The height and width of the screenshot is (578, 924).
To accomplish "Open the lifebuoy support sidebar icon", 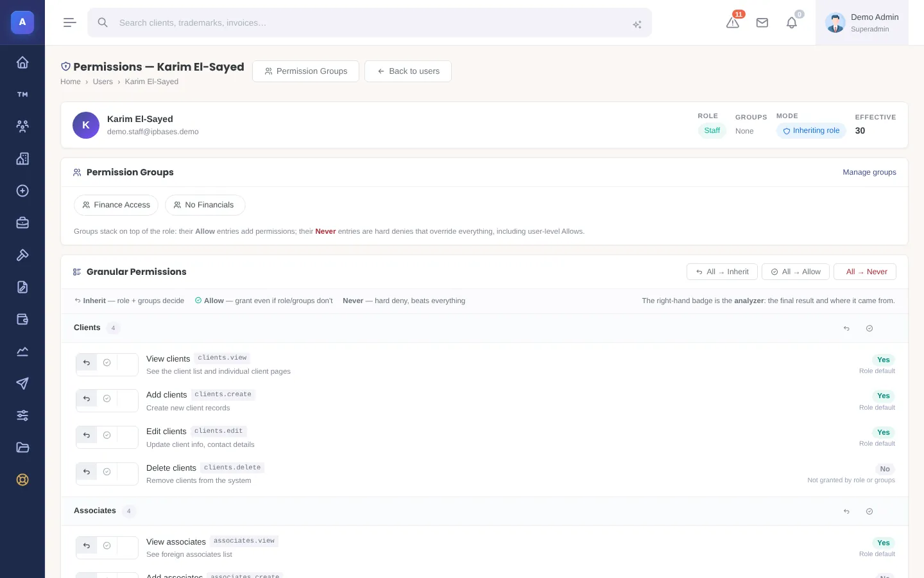I will tap(22, 480).
